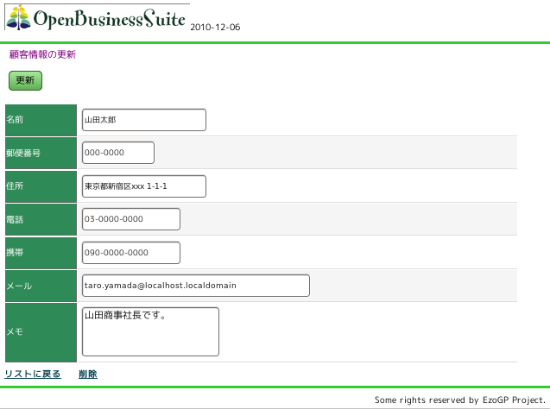This screenshot has width=550, height=409.
Task: Click the 電話 label cell
Action: pyautogui.click(x=41, y=220)
